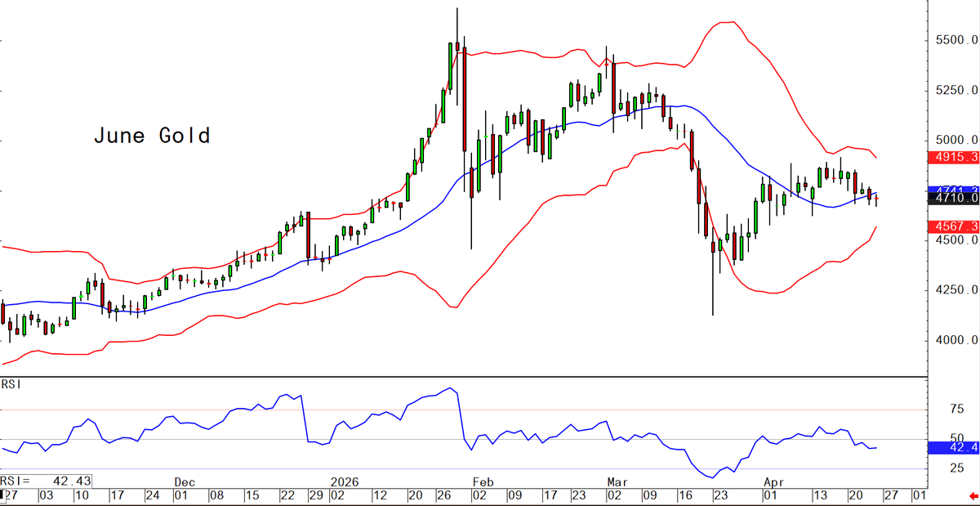980x506 pixels.
Task: Click the 5250.0 price axis label
Action: pyautogui.click(x=956, y=90)
